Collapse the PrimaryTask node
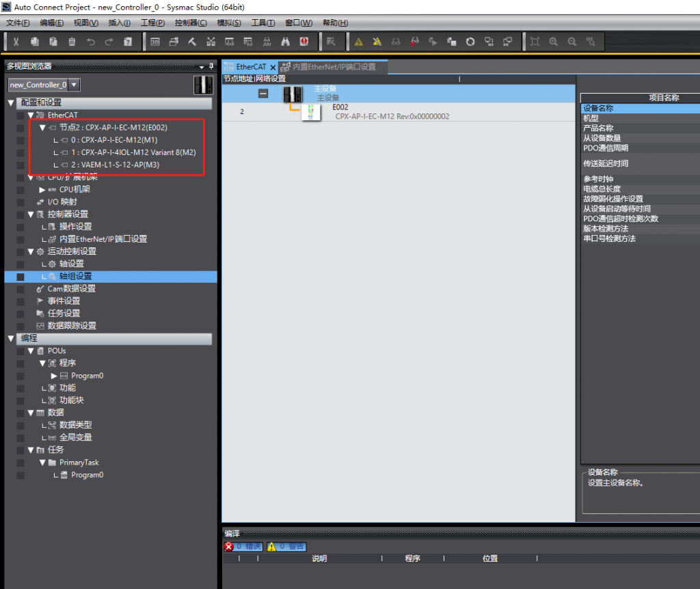Image resolution: width=700 pixels, height=589 pixels. 42,463
